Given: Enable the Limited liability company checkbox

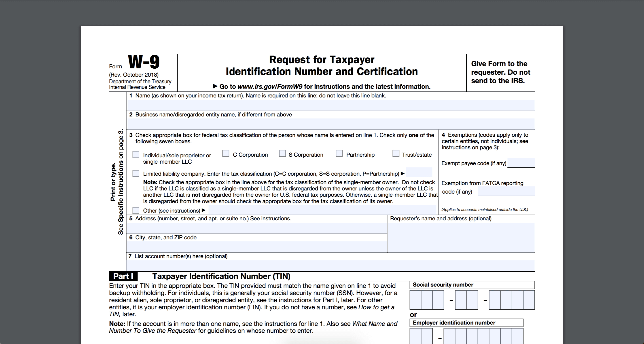Looking at the screenshot, I should pyautogui.click(x=137, y=173).
